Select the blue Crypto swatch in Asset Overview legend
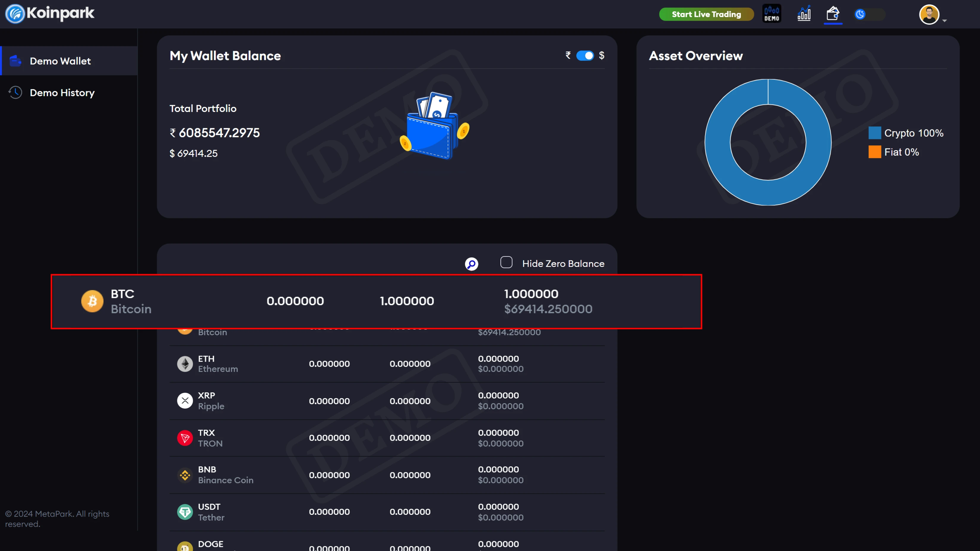 [x=875, y=133]
